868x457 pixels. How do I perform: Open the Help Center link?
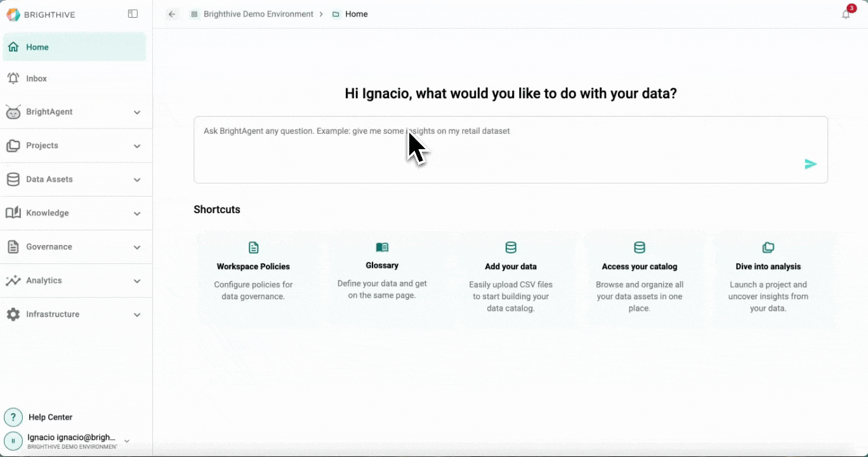(x=51, y=417)
